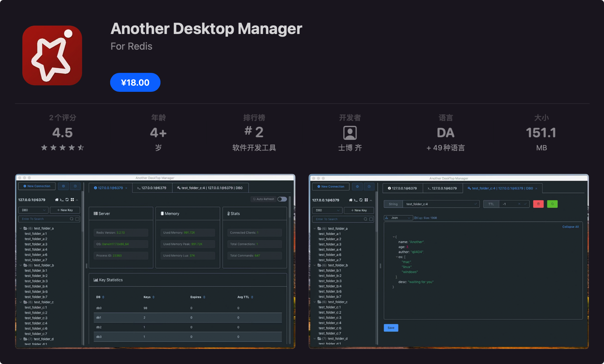Open DB0 dropdown in left screenshot

(x=33, y=210)
